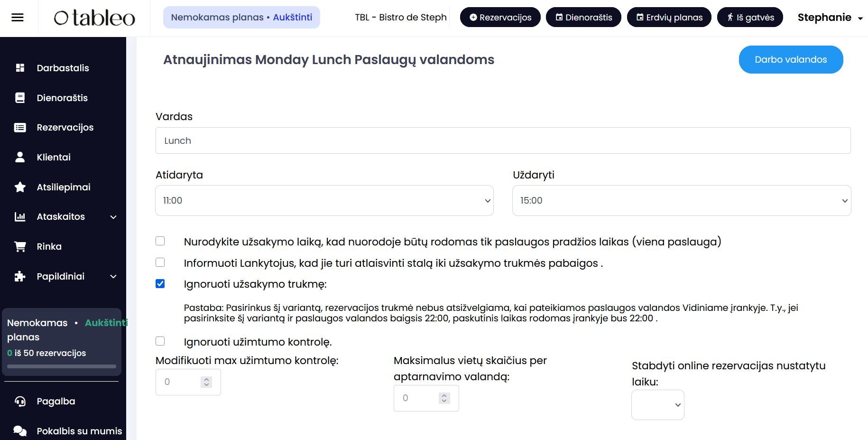Click the TBL - Bistro de Steph label
This screenshot has width=868, height=440.
401,17
